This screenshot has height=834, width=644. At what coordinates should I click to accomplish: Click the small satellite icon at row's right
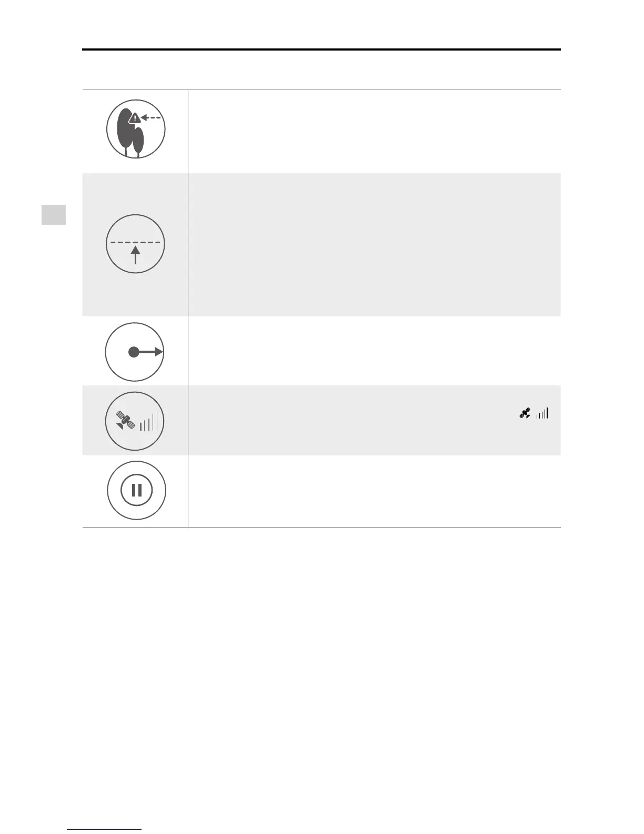click(525, 414)
